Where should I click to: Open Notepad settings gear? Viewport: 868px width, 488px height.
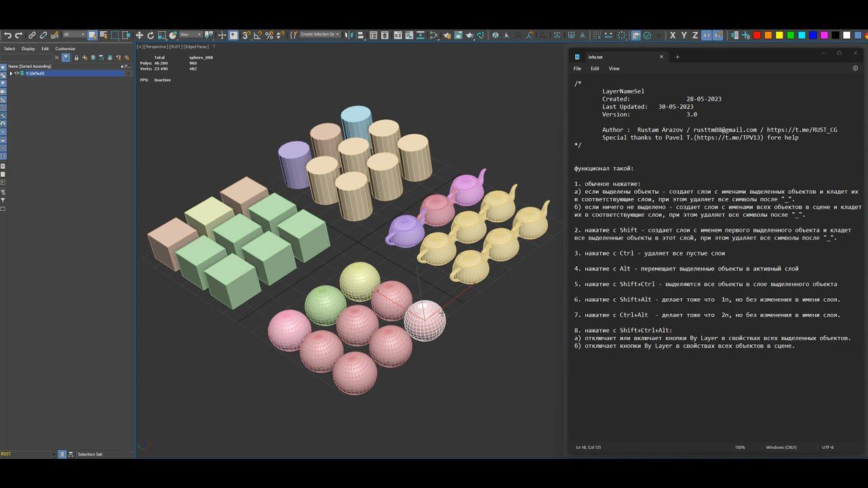[855, 68]
